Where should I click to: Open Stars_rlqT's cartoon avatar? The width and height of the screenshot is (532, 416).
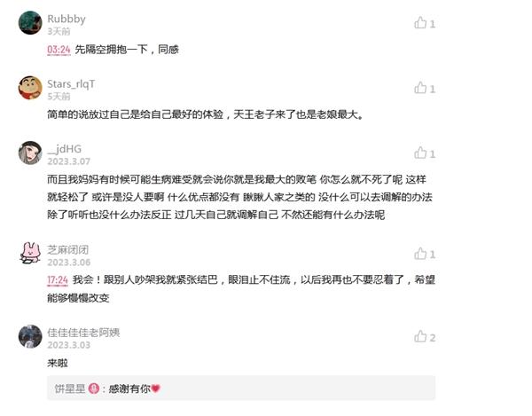[x=30, y=88]
